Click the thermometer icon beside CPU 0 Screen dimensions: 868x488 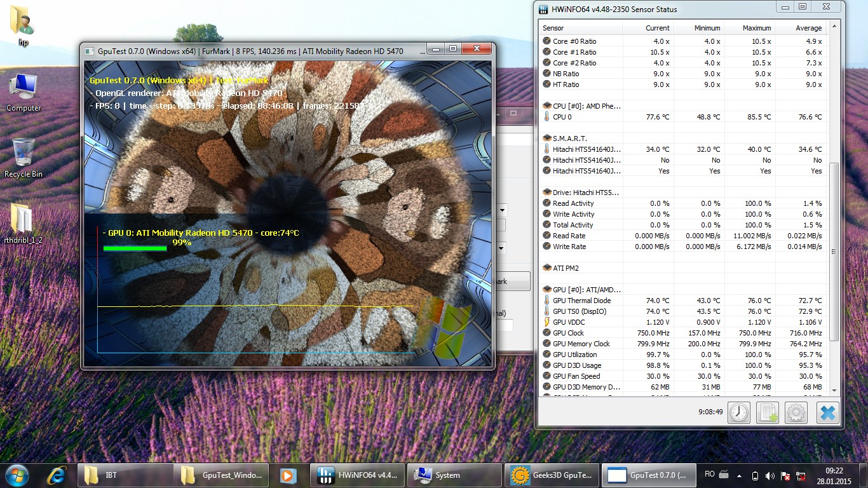point(546,117)
